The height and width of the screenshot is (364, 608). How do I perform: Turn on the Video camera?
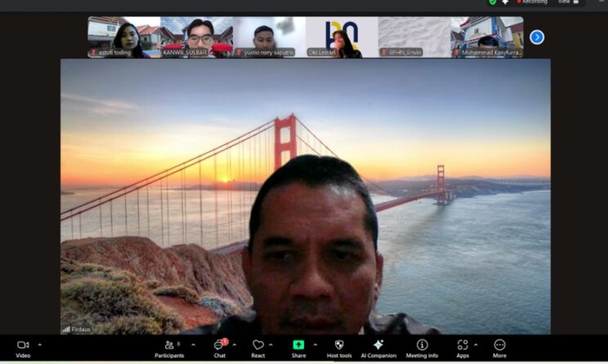[x=23, y=346]
